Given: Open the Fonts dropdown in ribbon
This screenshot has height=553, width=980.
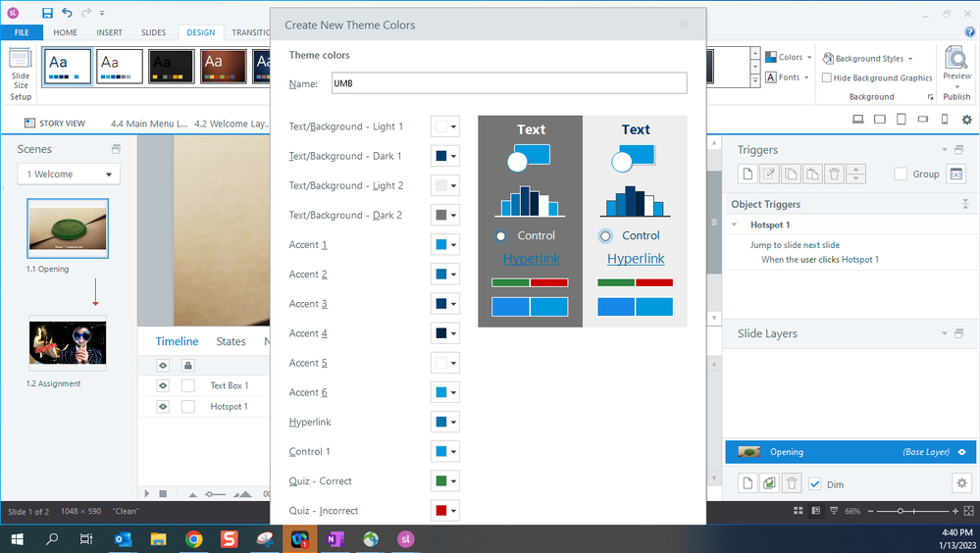Looking at the screenshot, I should pyautogui.click(x=788, y=77).
